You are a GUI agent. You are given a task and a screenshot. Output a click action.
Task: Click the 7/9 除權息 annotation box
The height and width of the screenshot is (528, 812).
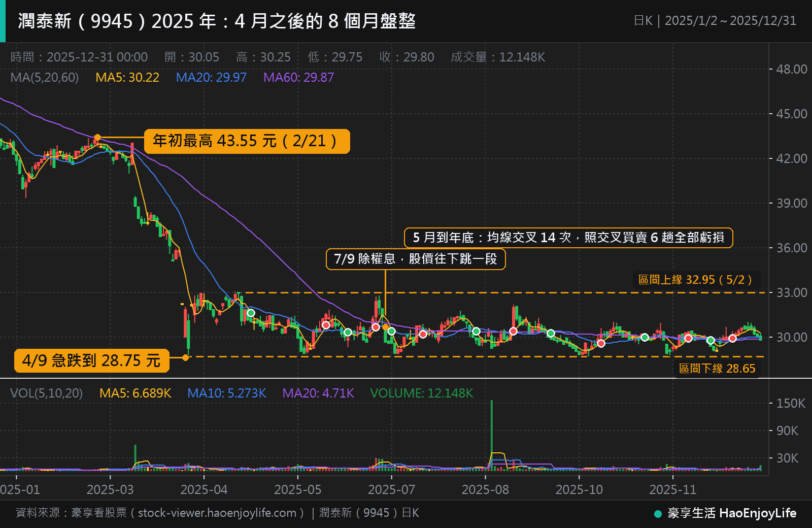click(416, 259)
